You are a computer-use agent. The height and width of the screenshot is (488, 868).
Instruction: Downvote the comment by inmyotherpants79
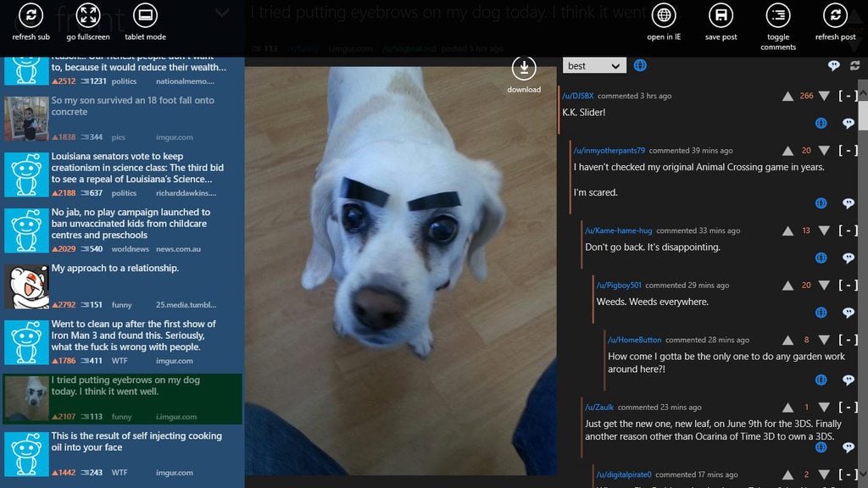tap(823, 151)
